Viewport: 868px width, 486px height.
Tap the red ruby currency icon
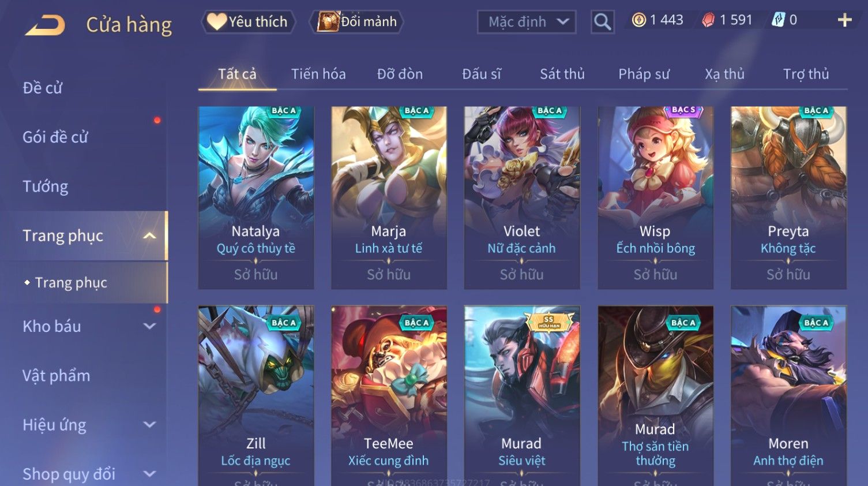tap(708, 20)
